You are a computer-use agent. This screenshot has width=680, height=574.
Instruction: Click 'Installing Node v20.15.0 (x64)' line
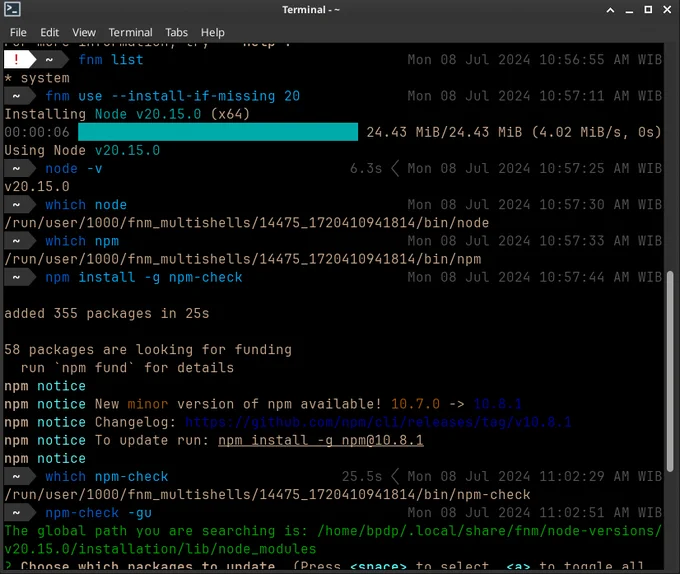coord(127,114)
